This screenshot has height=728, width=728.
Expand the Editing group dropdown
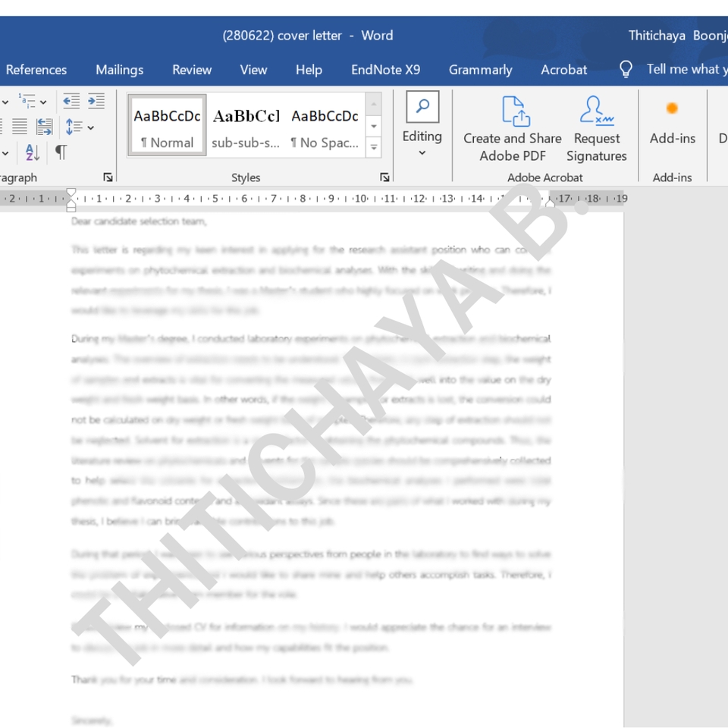pyautogui.click(x=422, y=152)
